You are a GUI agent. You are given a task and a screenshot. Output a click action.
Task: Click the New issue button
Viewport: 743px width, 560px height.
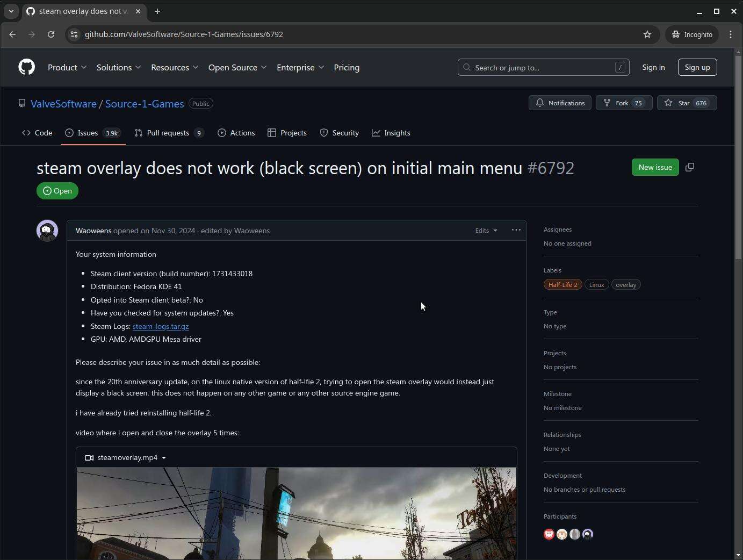coord(655,167)
